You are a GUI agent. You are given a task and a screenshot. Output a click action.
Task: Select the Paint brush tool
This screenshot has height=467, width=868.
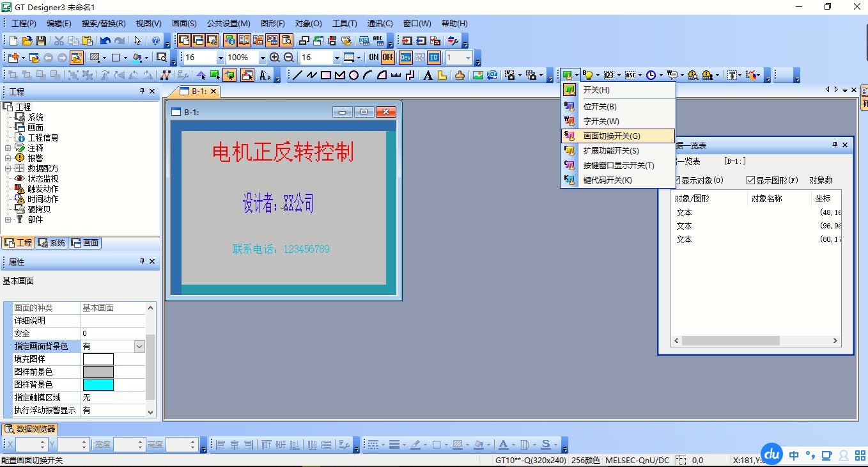(460, 75)
